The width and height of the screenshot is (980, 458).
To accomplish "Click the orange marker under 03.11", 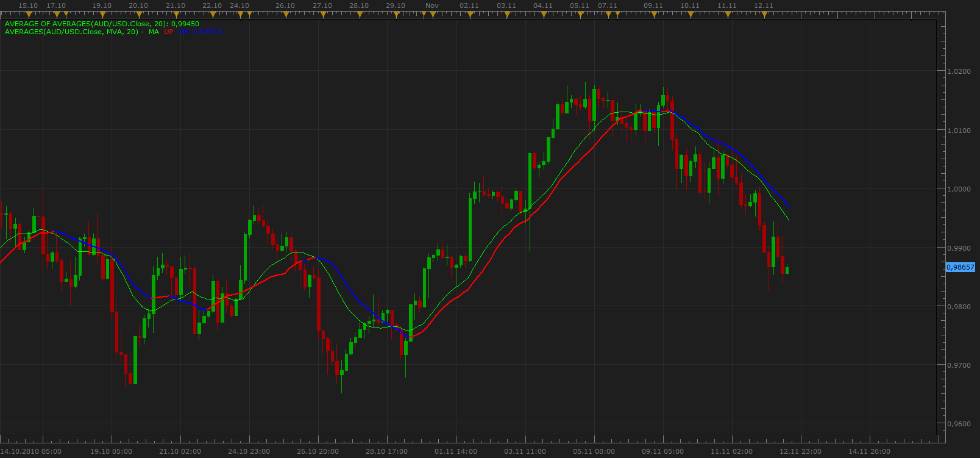I will tap(506, 14).
